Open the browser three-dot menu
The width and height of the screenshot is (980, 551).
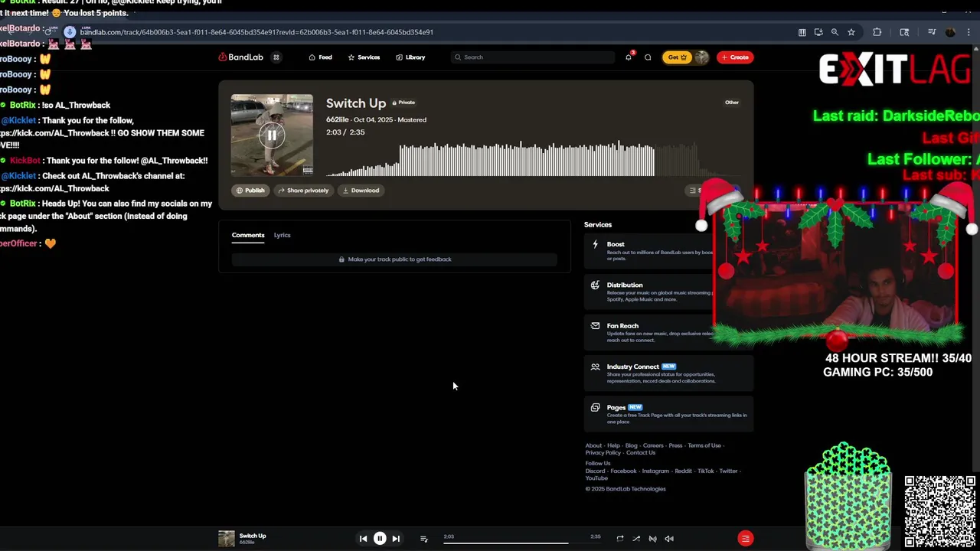968,32
